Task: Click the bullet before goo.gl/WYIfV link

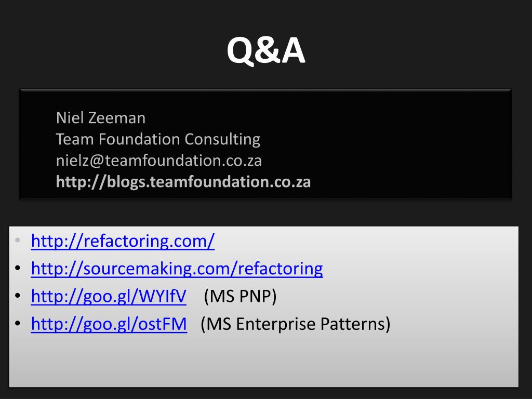Action: coord(18,296)
